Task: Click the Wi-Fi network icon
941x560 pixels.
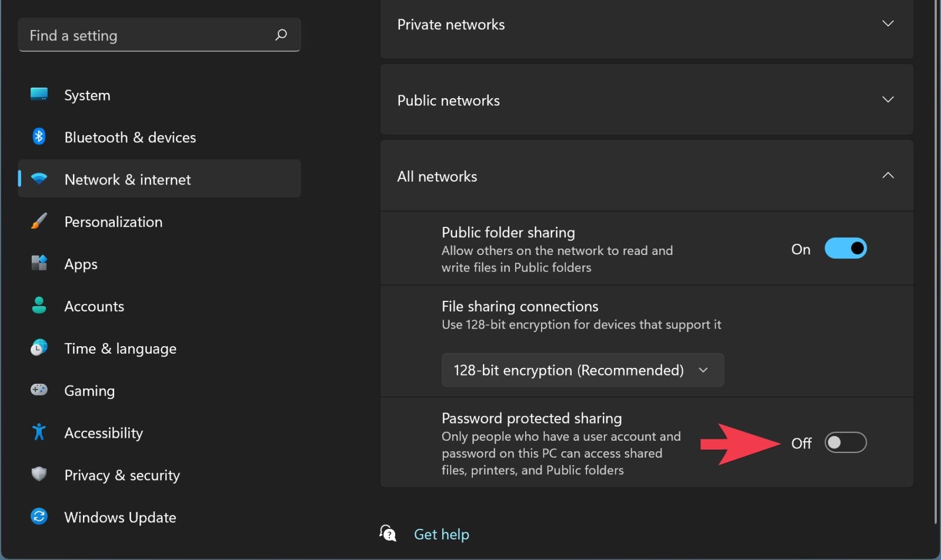Action: [x=39, y=179]
